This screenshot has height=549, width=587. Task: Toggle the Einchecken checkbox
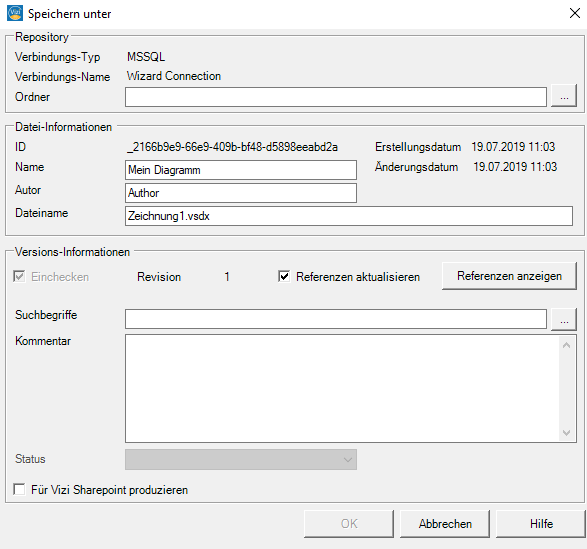[x=19, y=277]
